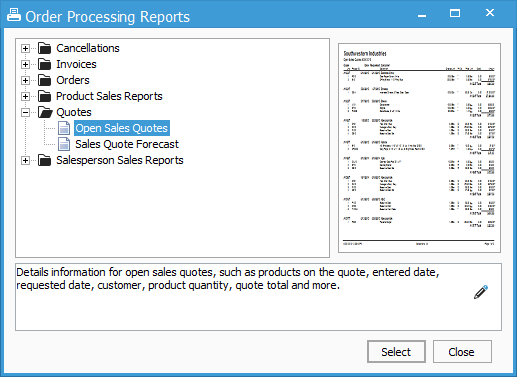Expand the Cancellations folder node
The image size is (517, 377).
[x=25, y=48]
